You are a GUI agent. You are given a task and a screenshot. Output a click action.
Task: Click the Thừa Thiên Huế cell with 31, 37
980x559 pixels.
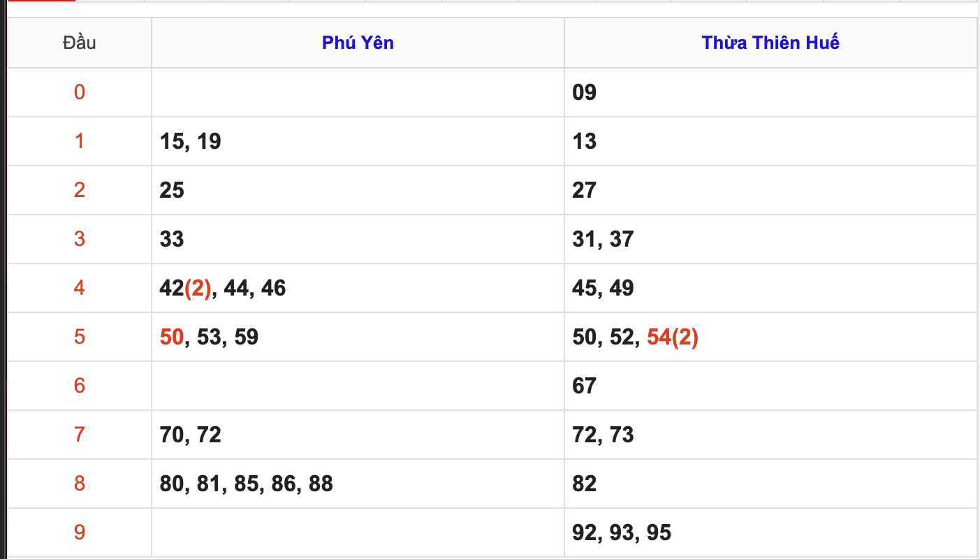(x=603, y=239)
